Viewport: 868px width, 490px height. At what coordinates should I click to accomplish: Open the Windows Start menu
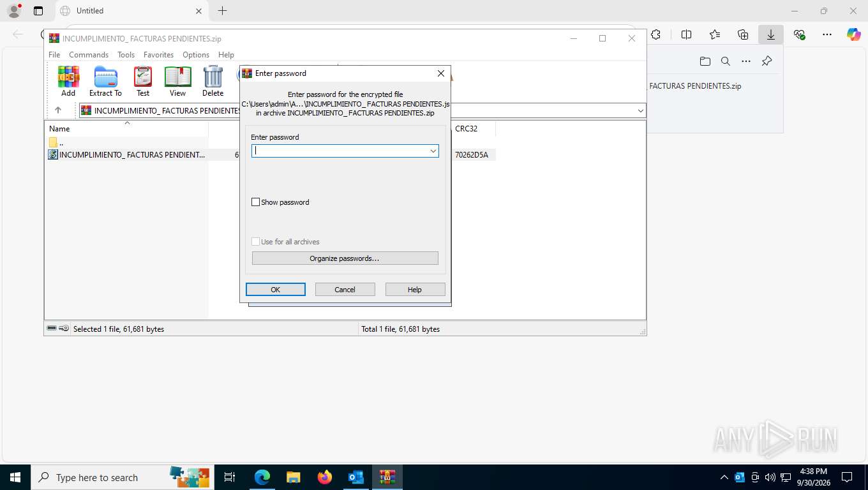point(15,477)
